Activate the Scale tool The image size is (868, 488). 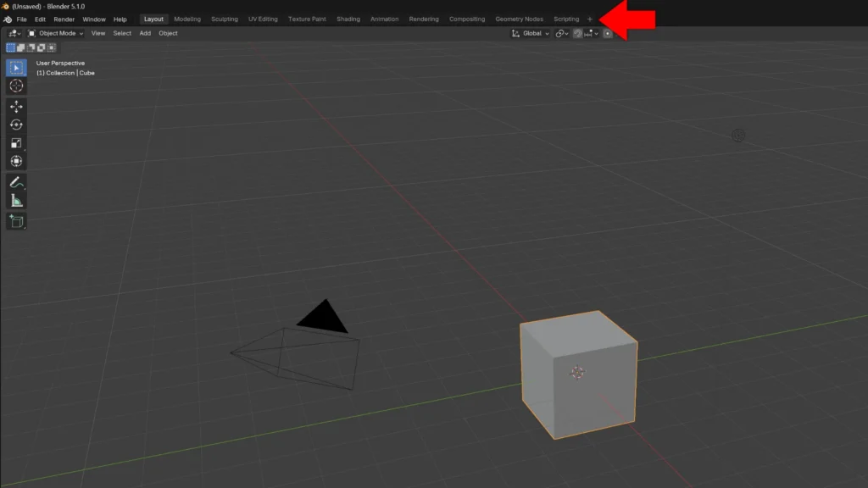click(16, 142)
